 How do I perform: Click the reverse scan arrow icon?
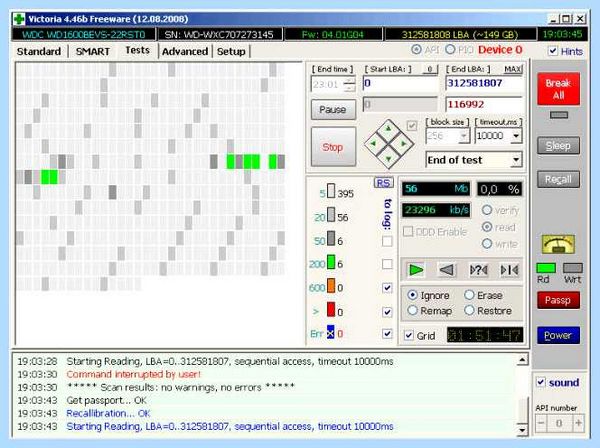447,270
